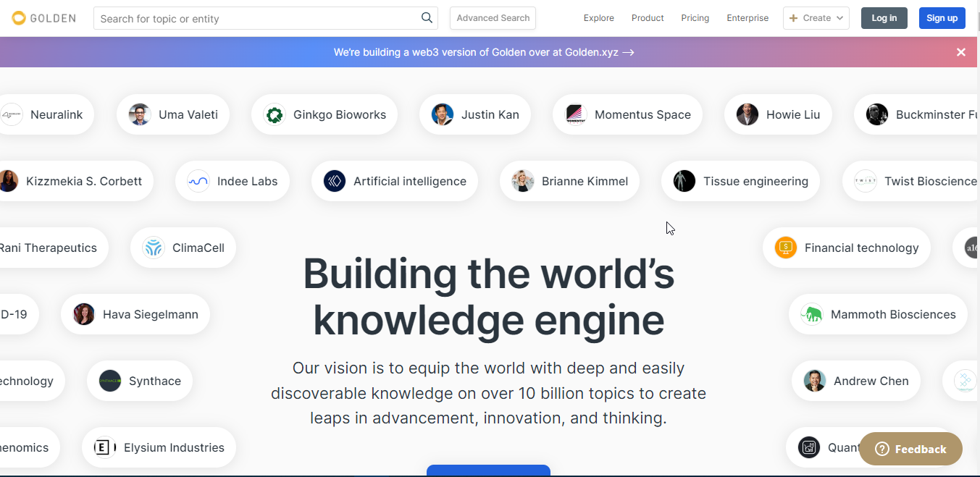Screen dimensions: 980x477
Task: Click the Golden logo
Action: point(42,18)
